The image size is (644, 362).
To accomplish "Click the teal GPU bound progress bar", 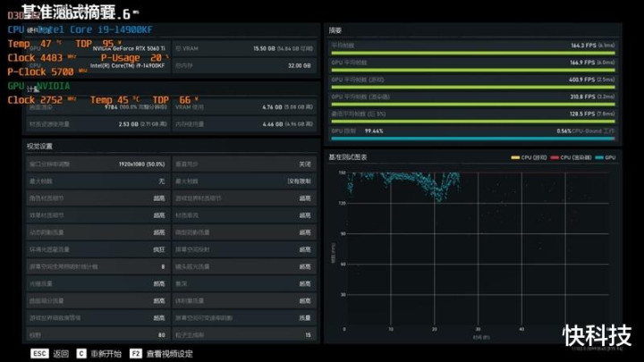I will click(x=473, y=139).
